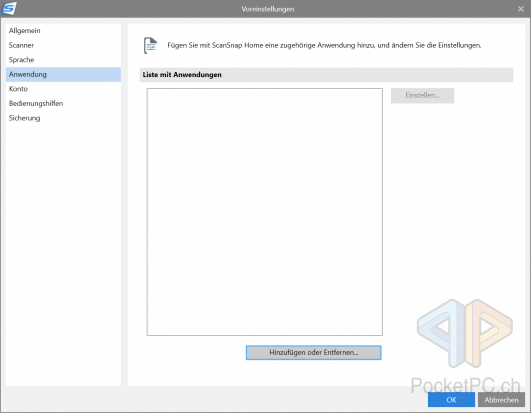Click the Einstellen button

(x=422, y=95)
